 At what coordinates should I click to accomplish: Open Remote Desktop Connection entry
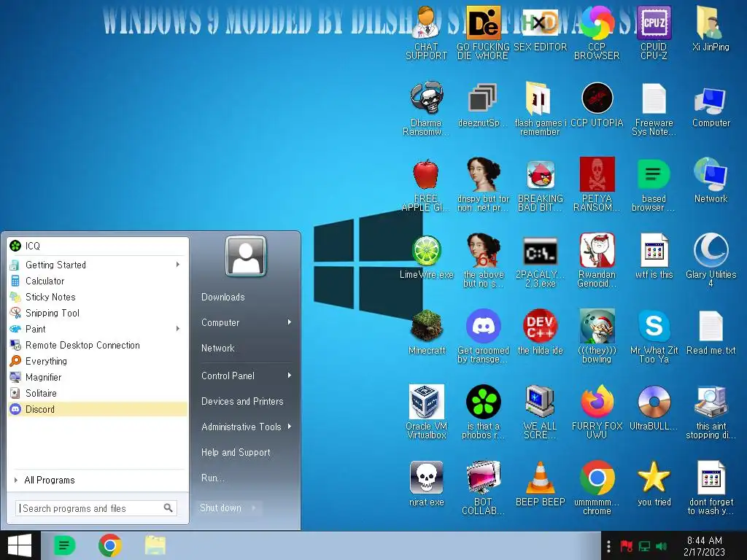98,345
